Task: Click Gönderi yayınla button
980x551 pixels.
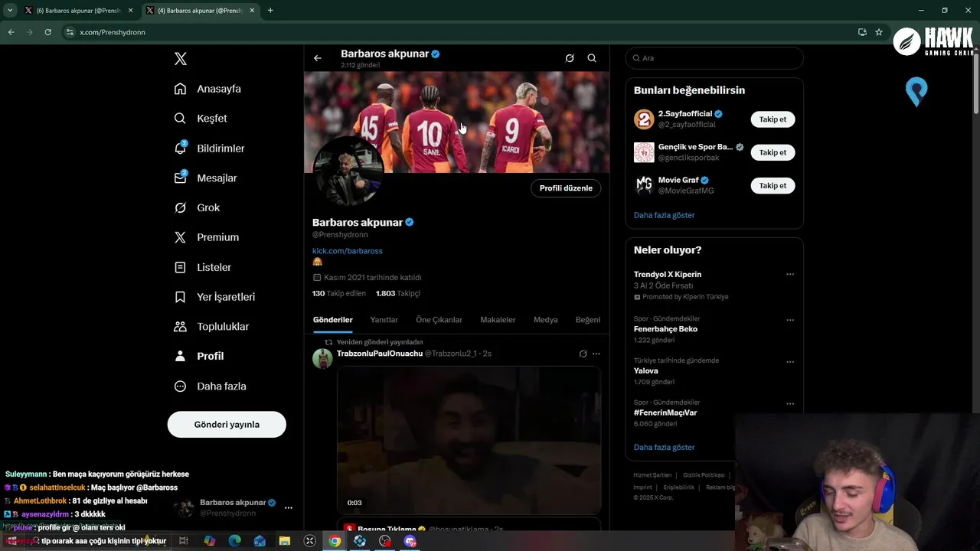Action: [227, 425]
